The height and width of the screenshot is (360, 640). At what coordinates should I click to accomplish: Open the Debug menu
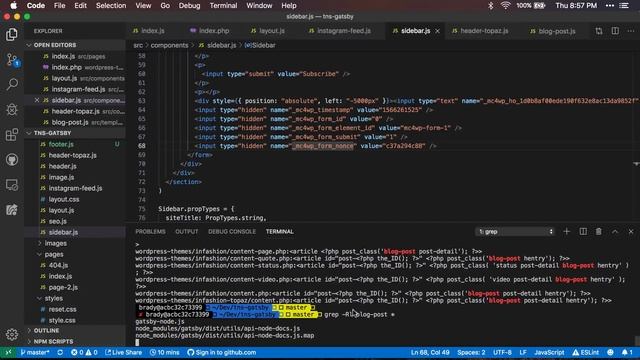point(189,5)
